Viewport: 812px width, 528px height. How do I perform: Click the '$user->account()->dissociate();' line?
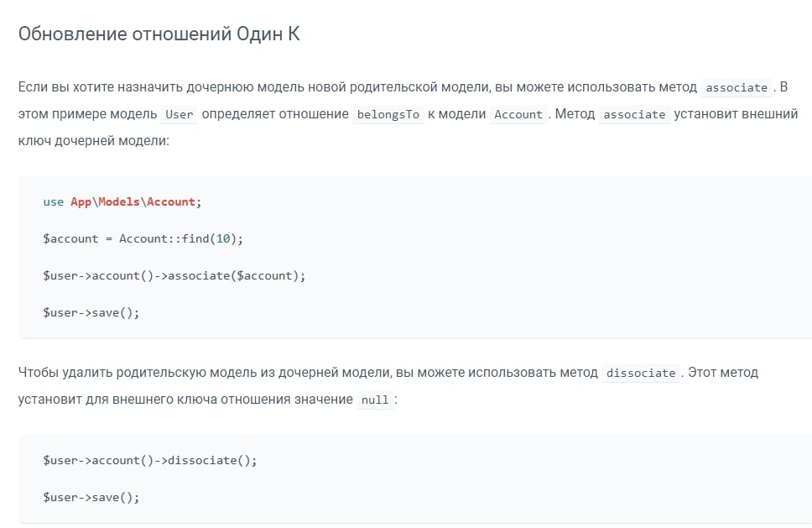pos(149,461)
